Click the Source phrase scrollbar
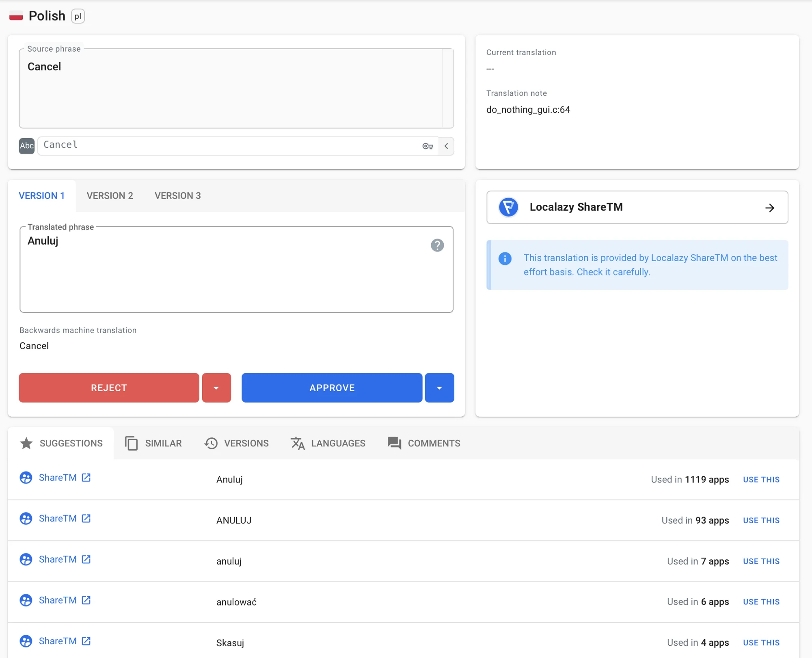Viewport: 812px width, 658px height. point(447,89)
